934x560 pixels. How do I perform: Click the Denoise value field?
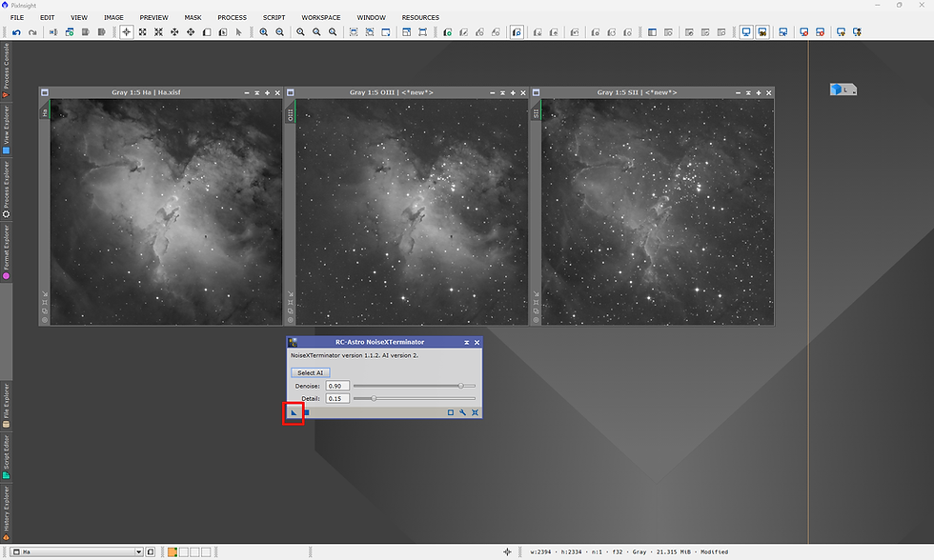tap(337, 386)
